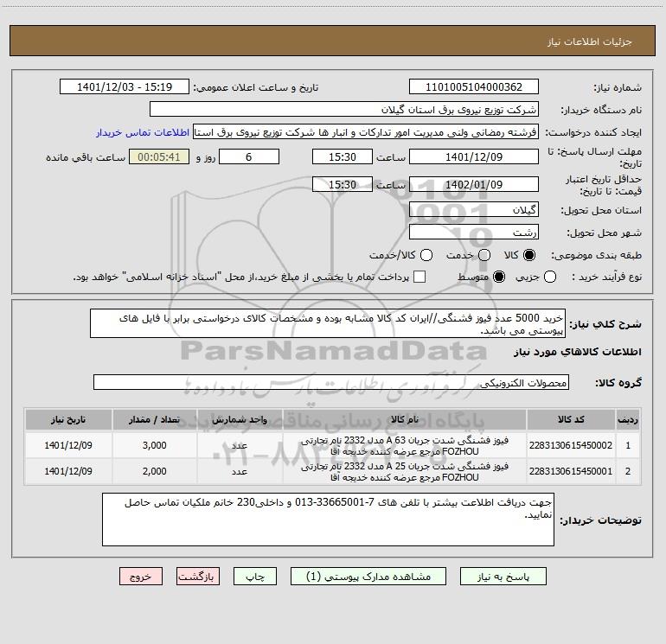Click the جزئیات اطلاعات نیاز header title
666x644 pixels.
[590, 41]
